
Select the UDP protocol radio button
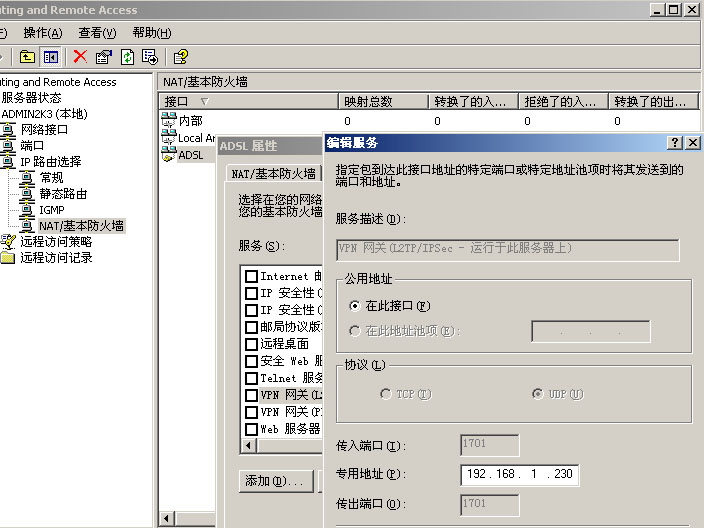point(537,394)
